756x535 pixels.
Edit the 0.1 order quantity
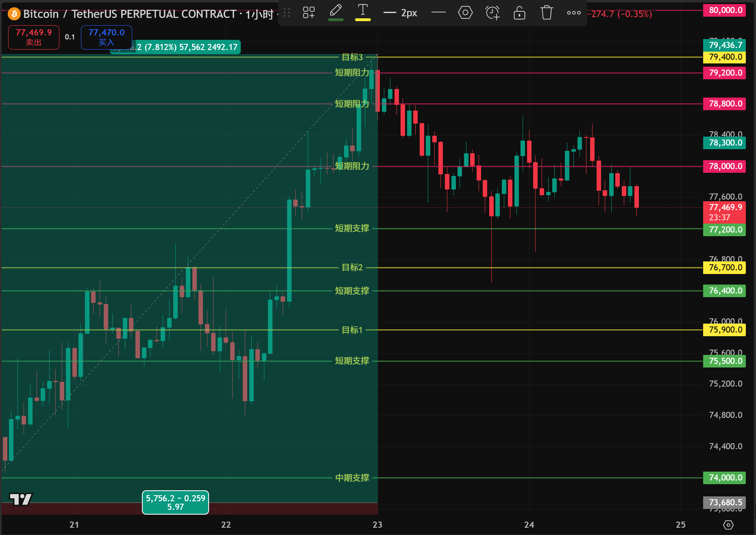pos(70,37)
